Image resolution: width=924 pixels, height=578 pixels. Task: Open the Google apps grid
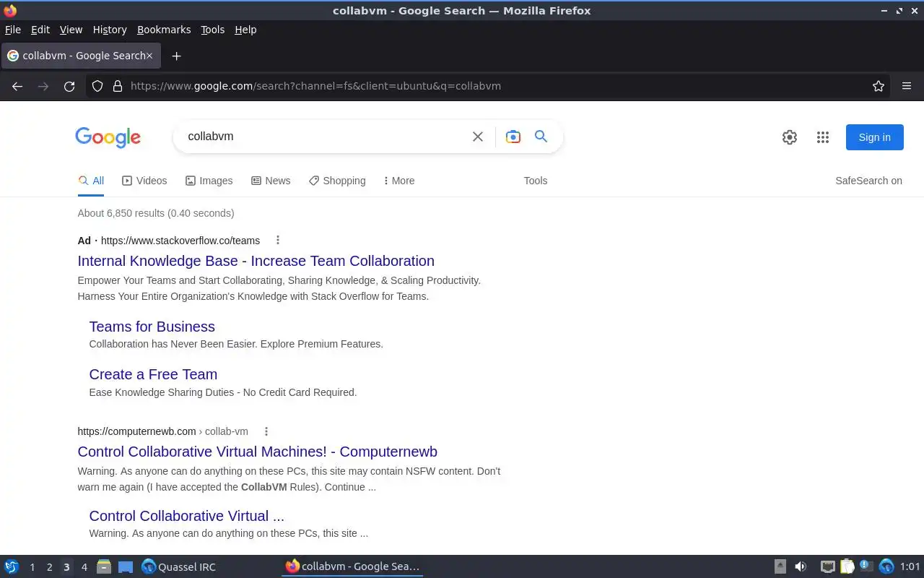click(823, 137)
